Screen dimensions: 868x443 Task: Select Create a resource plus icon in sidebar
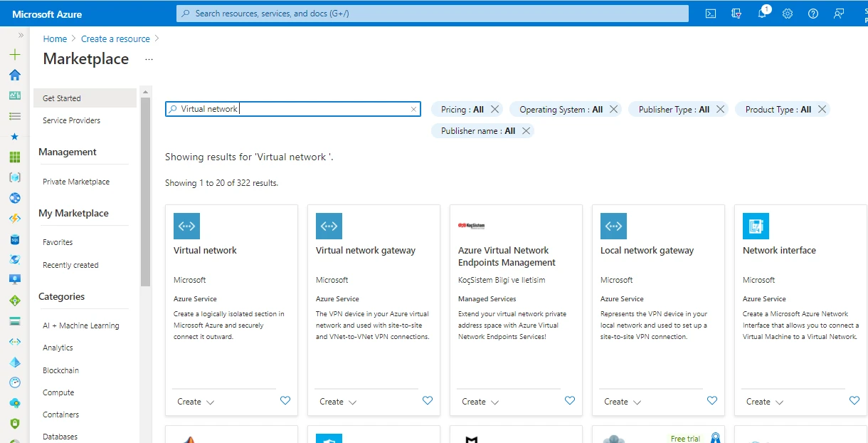pyautogui.click(x=14, y=53)
